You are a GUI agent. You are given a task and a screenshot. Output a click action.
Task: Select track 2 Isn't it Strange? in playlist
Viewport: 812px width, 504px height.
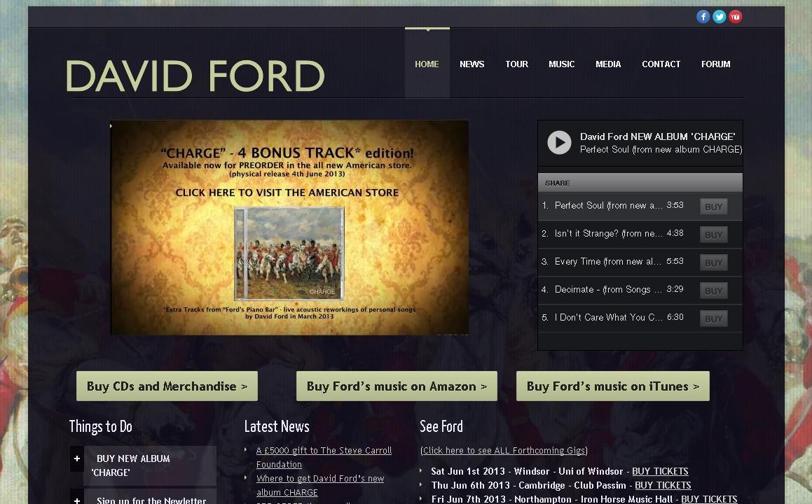(640, 234)
